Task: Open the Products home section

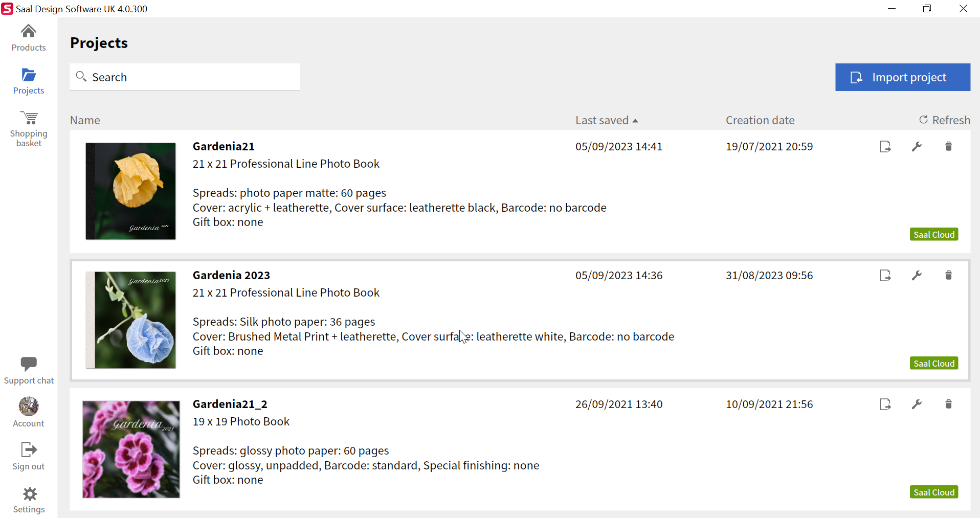Action: click(x=29, y=38)
